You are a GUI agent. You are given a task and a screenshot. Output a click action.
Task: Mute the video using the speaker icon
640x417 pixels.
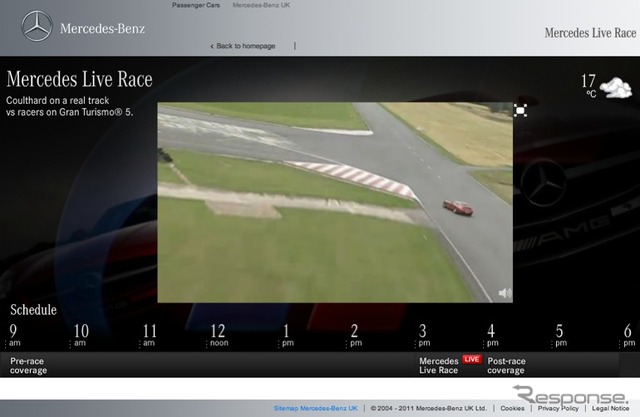click(x=505, y=293)
